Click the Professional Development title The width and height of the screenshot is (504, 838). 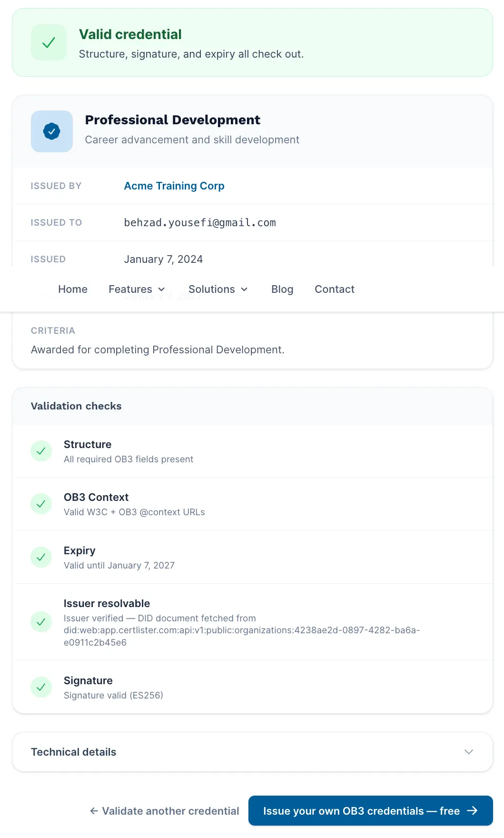173,120
